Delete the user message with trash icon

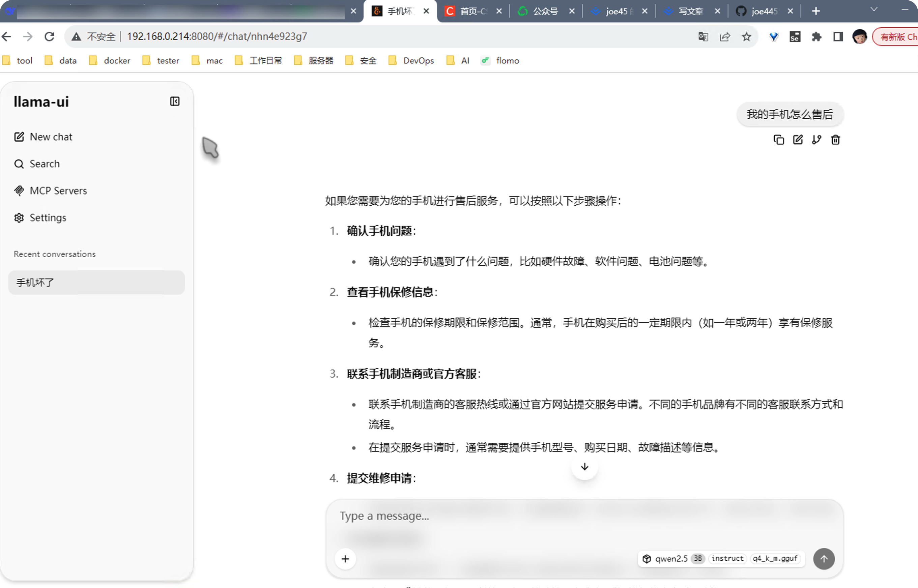(835, 140)
